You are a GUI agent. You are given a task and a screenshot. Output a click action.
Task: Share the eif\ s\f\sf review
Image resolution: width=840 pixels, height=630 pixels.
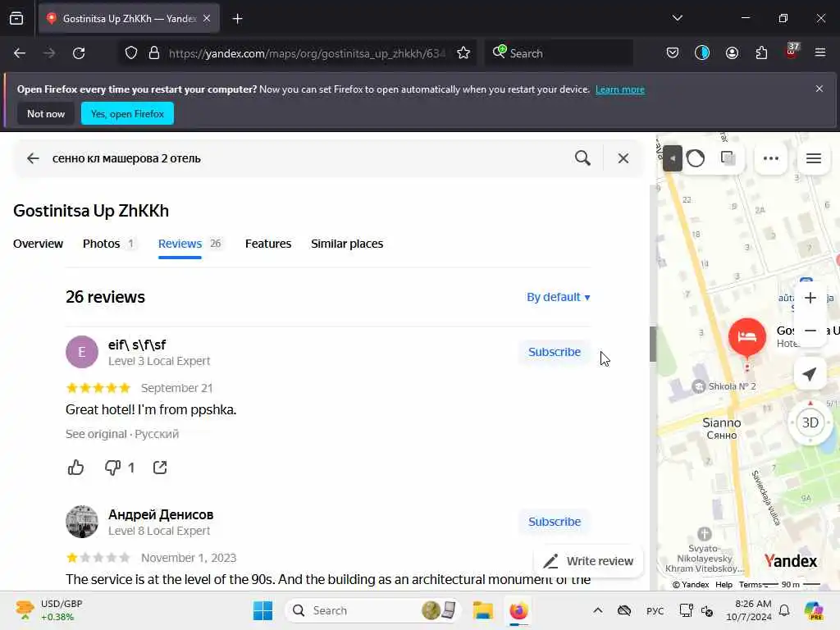point(160,467)
